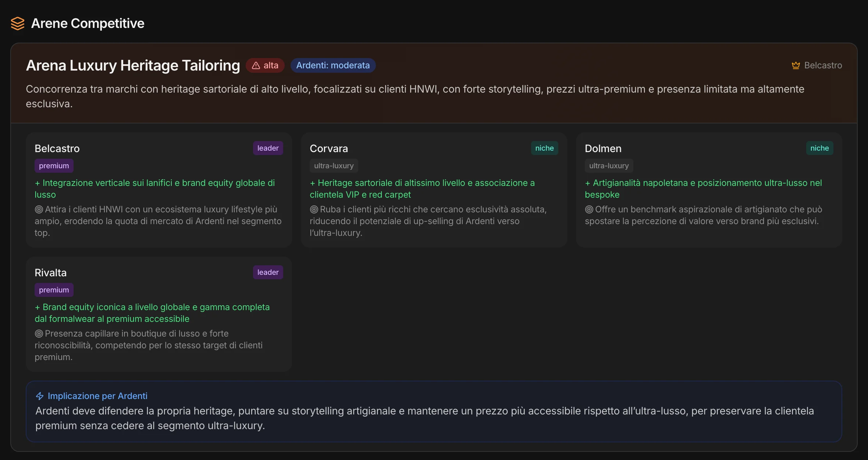Click the Brand equity iconica strength text
This screenshot has width=868, height=460.
(152, 313)
